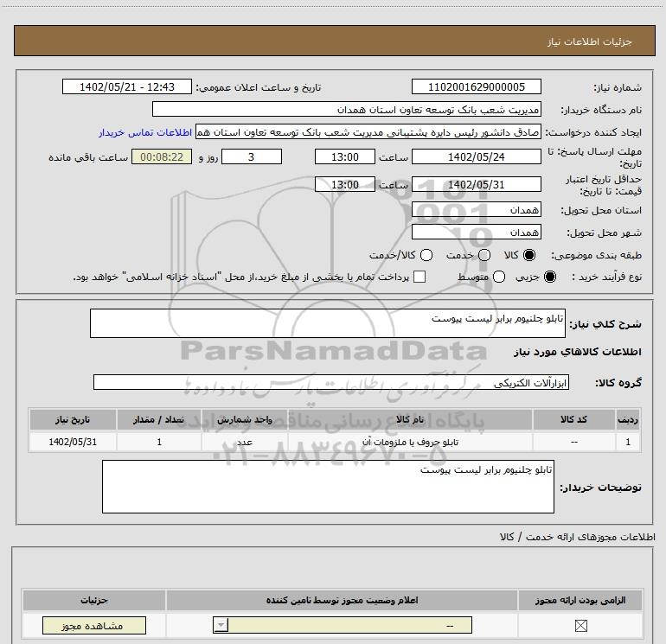
Task: Click the request creator field
Action: pos(368,132)
